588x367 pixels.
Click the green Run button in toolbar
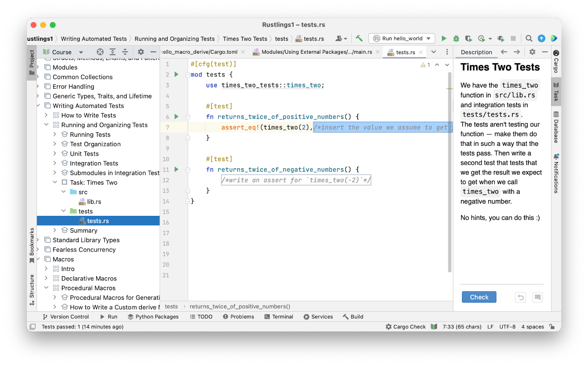coord(444,38)
